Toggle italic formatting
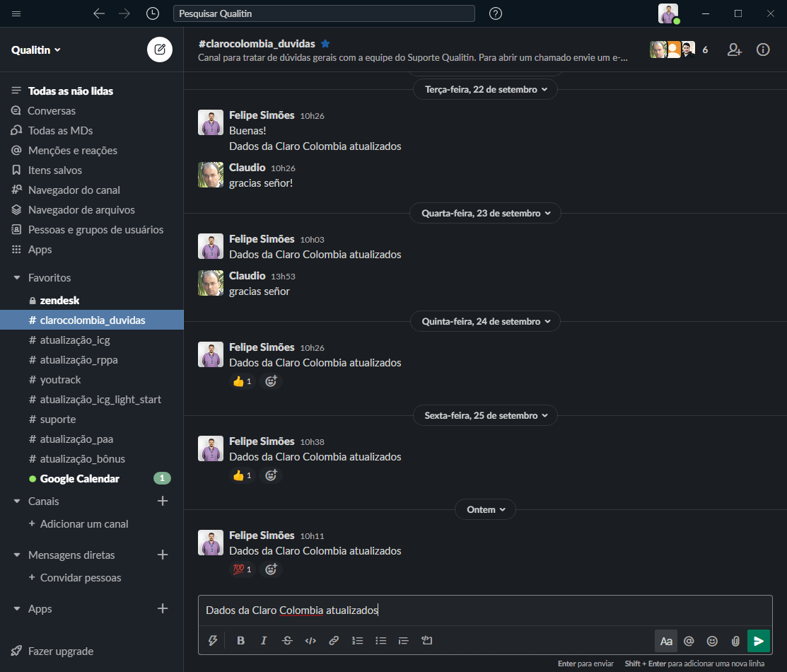 coord(264,640)
